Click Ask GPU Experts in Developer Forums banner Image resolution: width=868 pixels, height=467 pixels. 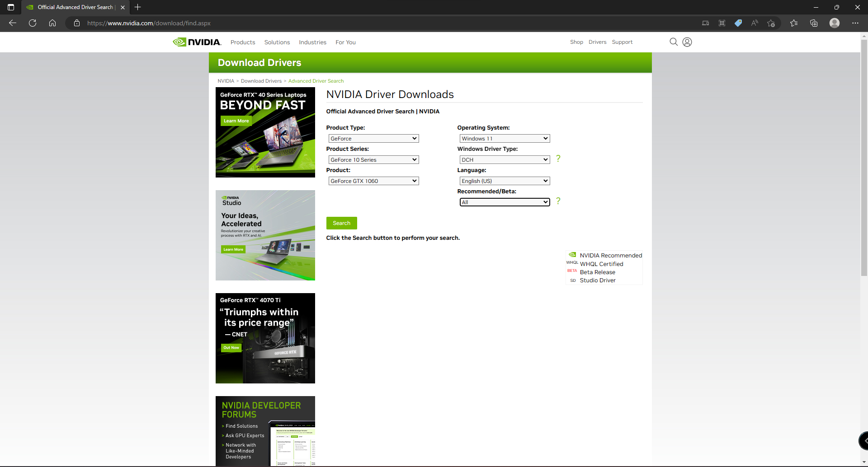tap(245, 436)
